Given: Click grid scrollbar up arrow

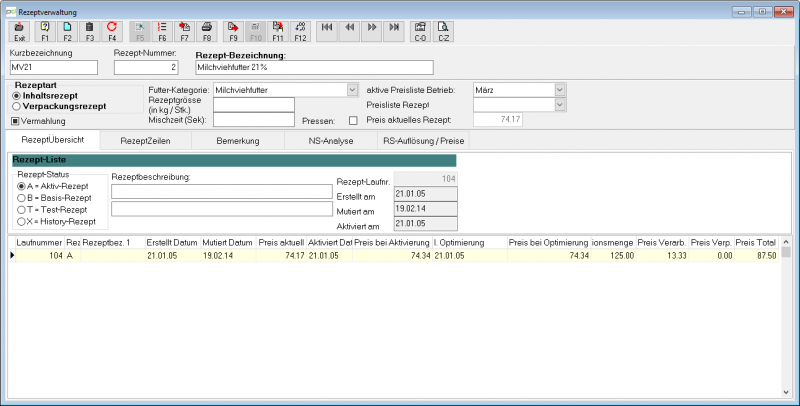Looking at the screenshot, I should coord(786,242).
